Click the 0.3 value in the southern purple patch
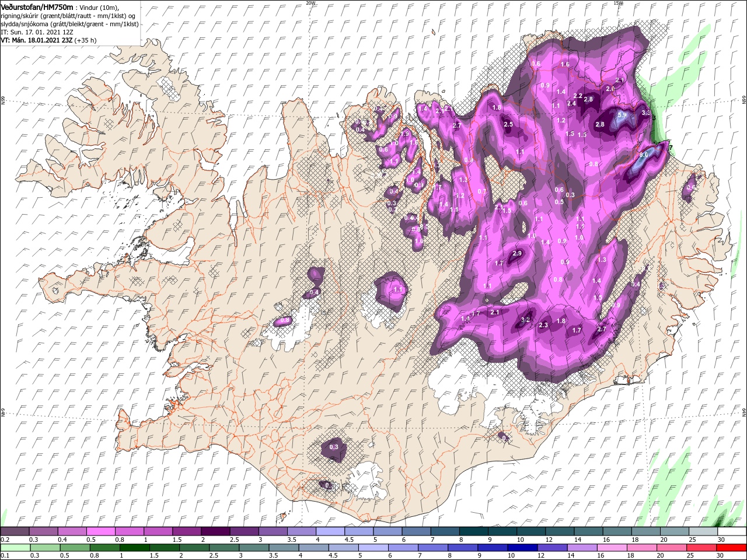 [334, 447]
